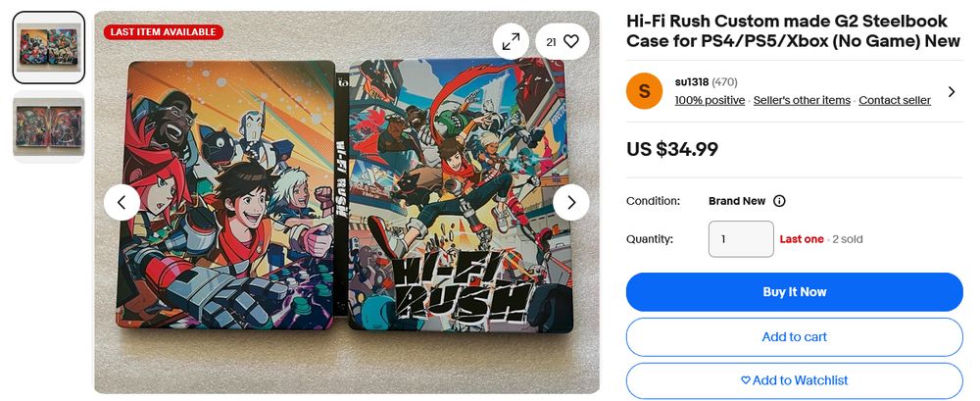Click the Last Item Available badge

click(x=163, y=32)
